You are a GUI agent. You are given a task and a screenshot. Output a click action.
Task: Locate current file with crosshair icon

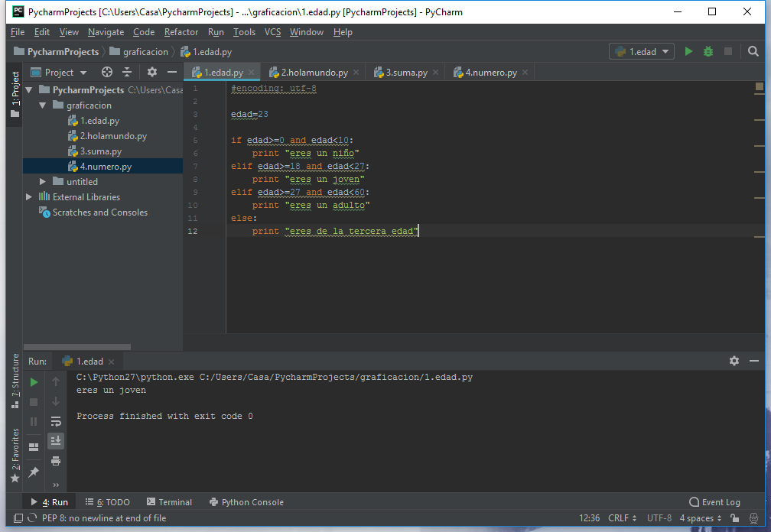pyautogui.click(x=107, y=72)
